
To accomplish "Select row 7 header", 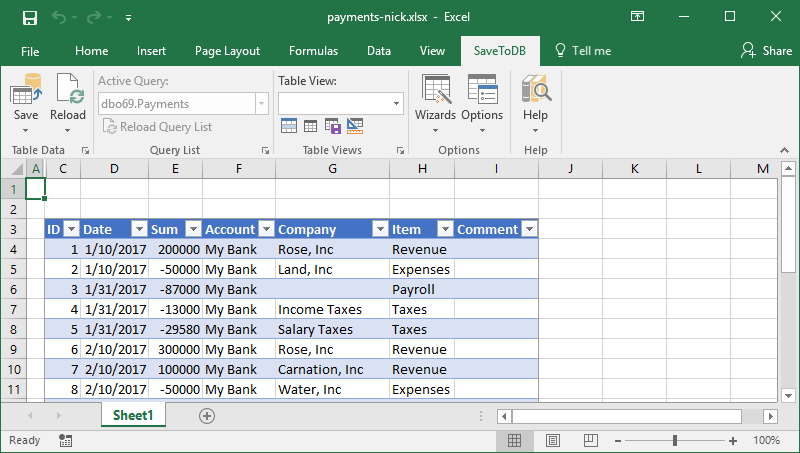I will (13, 309).
